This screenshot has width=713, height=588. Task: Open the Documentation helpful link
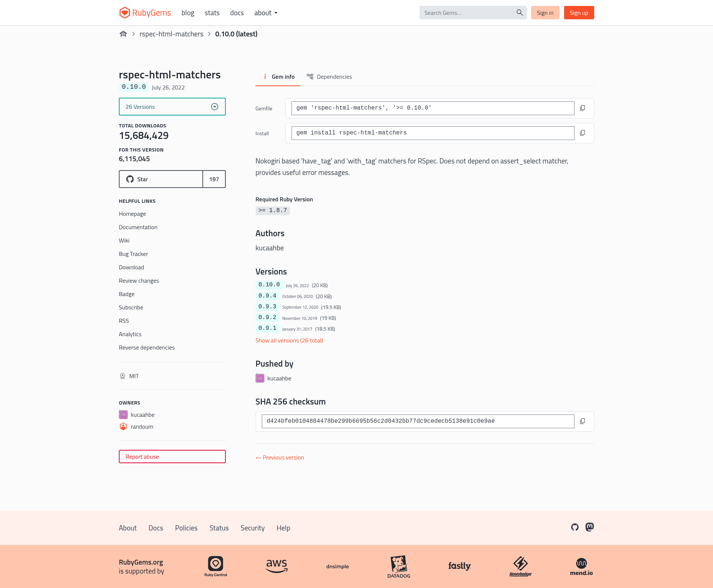point(138,227)
